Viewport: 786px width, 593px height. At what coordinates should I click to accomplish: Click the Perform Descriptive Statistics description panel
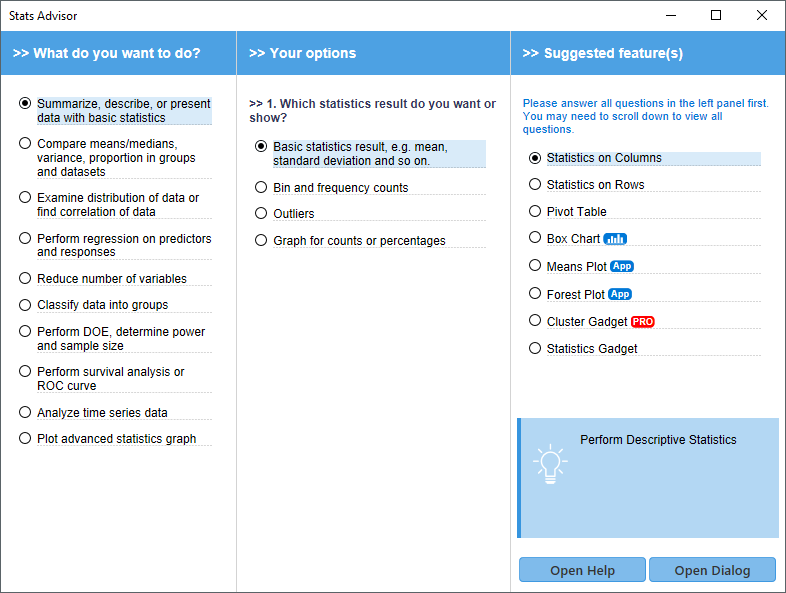pos(648,478)
